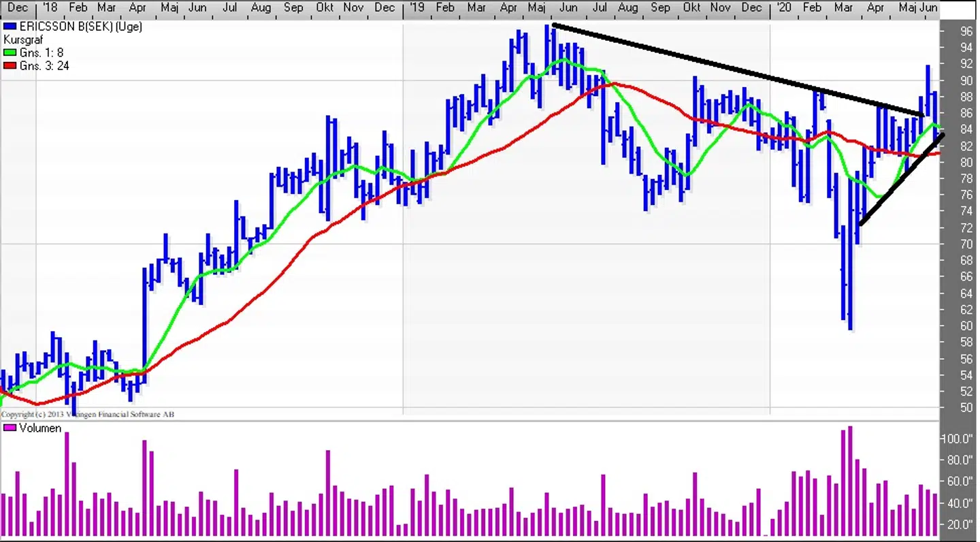Click the 50 label on the price axis
This screenshot has height=542, width=980.
point(966,408)
